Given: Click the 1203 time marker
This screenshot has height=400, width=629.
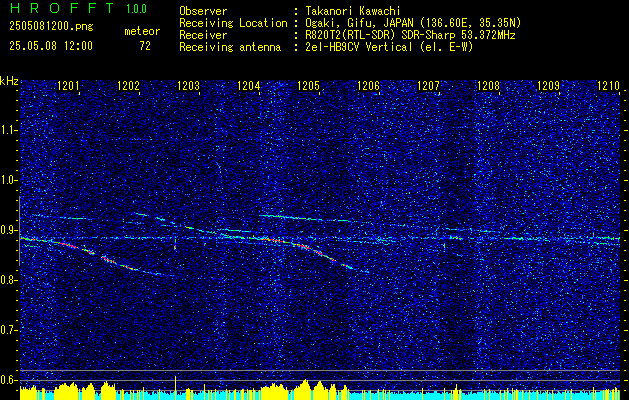Looking at the screenshot, I should (189, 85).
